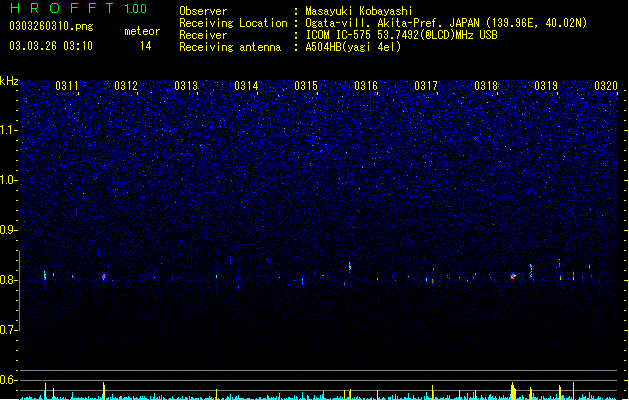Click the 1.1 kHz axis label
The width and height of the screenshot is (629, 400).
(8, 130)
